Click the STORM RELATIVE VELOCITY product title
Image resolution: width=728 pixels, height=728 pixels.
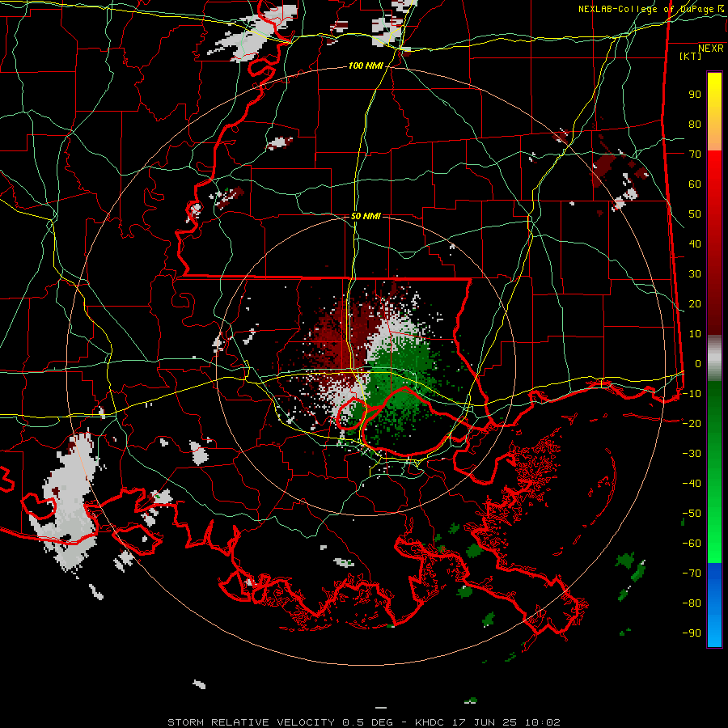(x=252, y=722)
